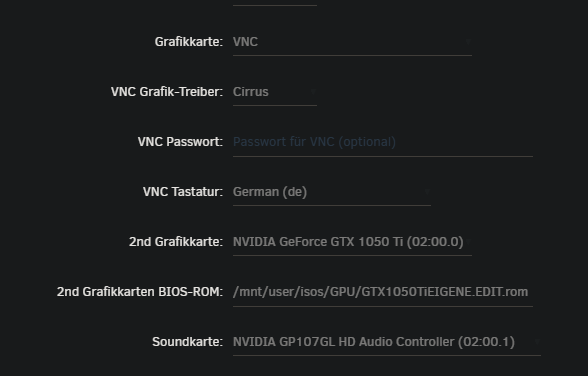Screen dimensions: 588x376
Task: Click the partially visible field above Grafikkarte
Action: tap(275, 3)
